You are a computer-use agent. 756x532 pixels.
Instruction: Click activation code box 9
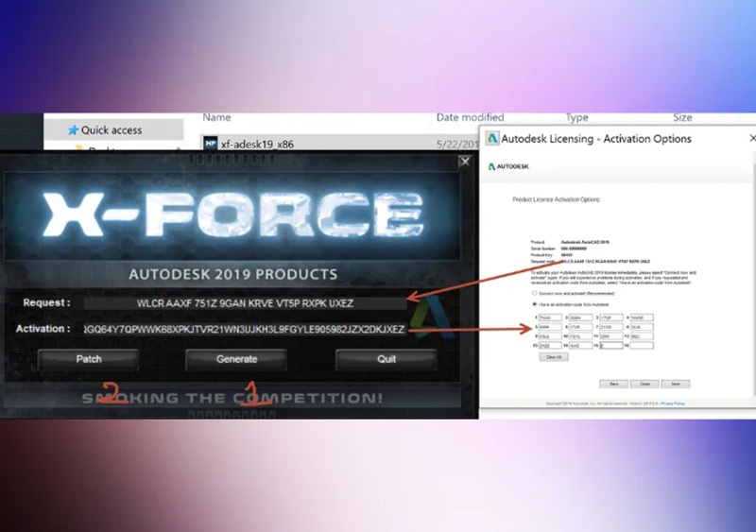(x=550, y=336)
